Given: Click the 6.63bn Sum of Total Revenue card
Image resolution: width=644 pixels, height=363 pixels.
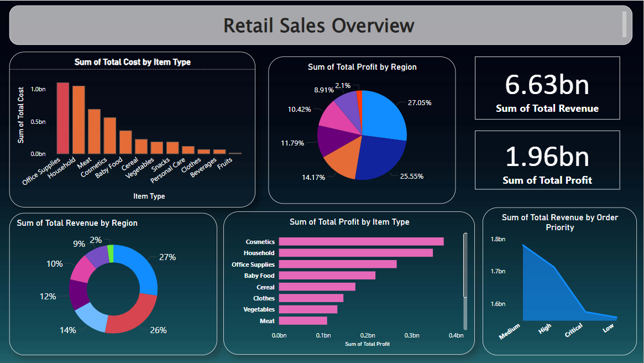Looking at the screenshot, I should pyautogui.click(x=547, y=88).
